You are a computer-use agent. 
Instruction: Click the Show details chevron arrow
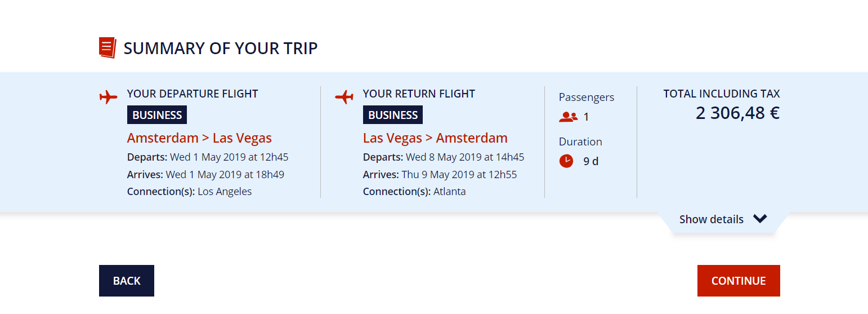tap(760, 219)
